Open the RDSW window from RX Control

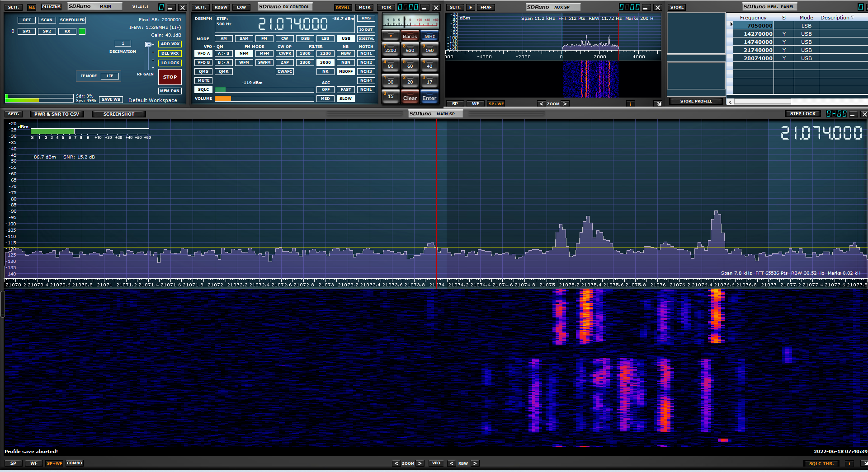pyautogui.click(x=221, y=7)
